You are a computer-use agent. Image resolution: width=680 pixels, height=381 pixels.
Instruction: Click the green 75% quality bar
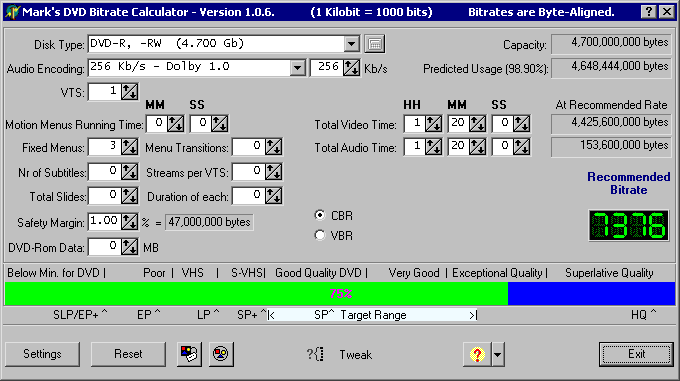click(256, 293)
